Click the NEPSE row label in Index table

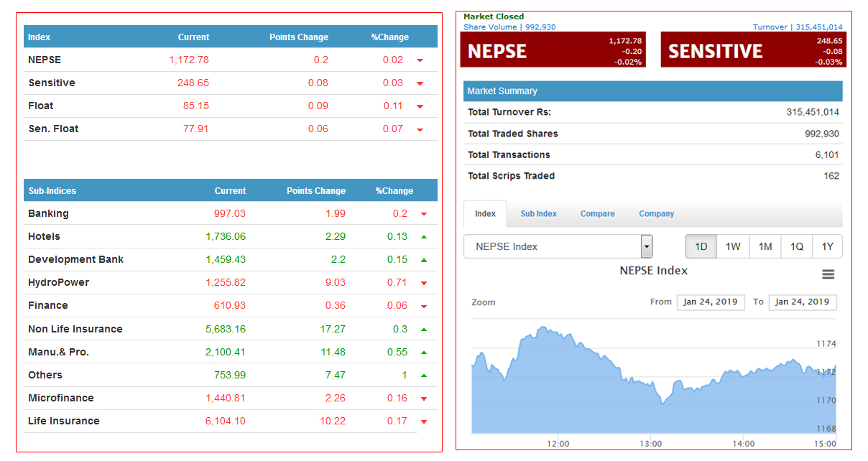[45, 60]
